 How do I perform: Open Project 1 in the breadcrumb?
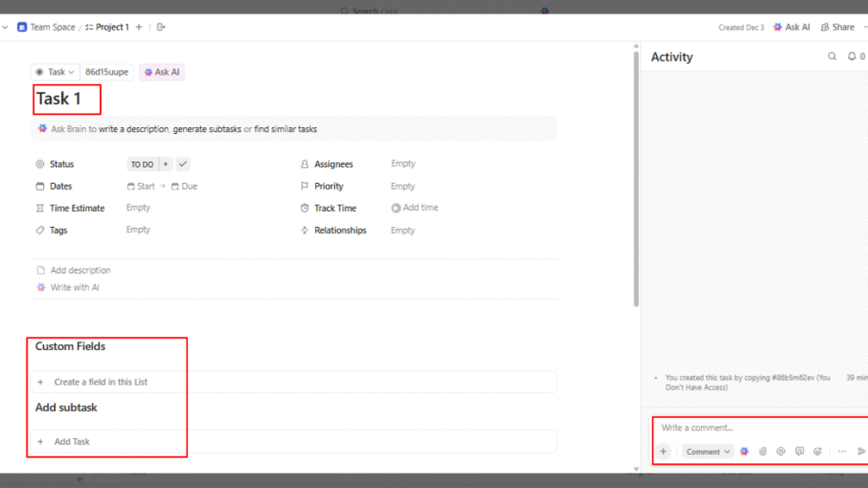click(112, 27)
